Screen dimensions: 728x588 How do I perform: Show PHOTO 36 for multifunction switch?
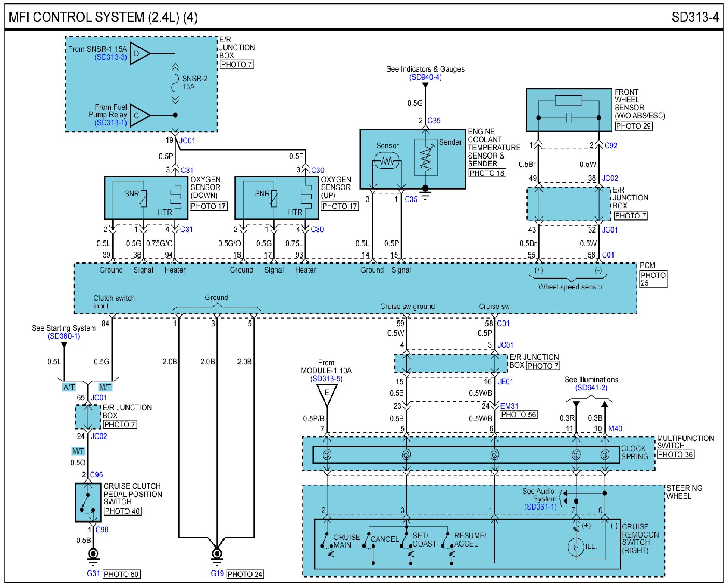pos(675,454)
